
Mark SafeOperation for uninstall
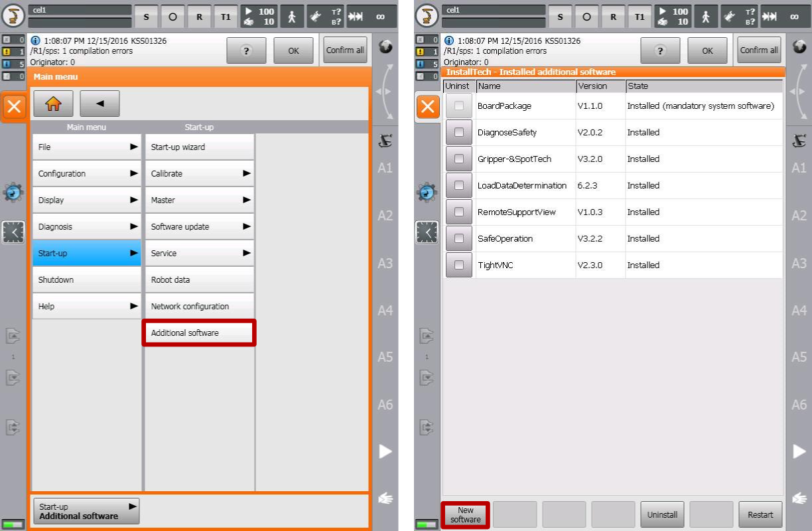pyautogui.click(x=458, y=238)
